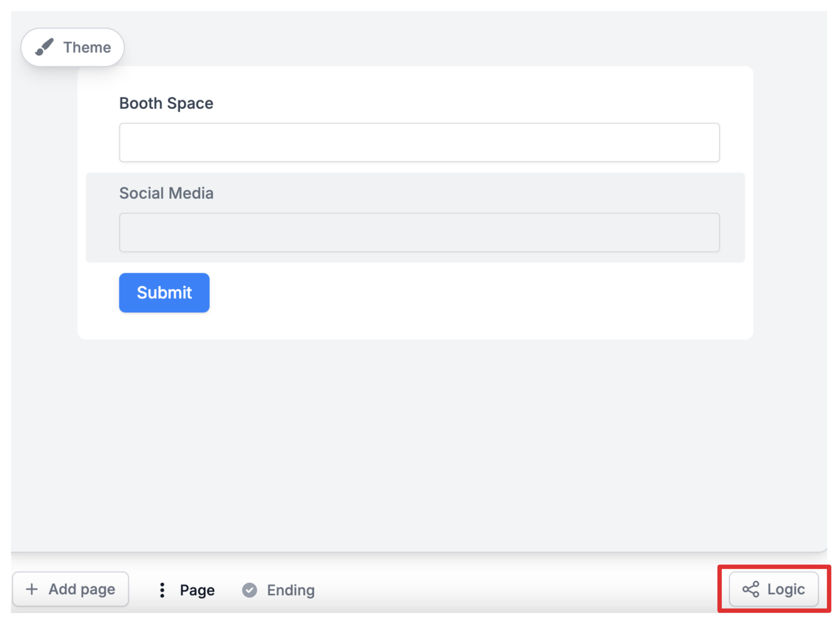
Task: Click the word Logic in the bottom bar
Action: [786, 589]
